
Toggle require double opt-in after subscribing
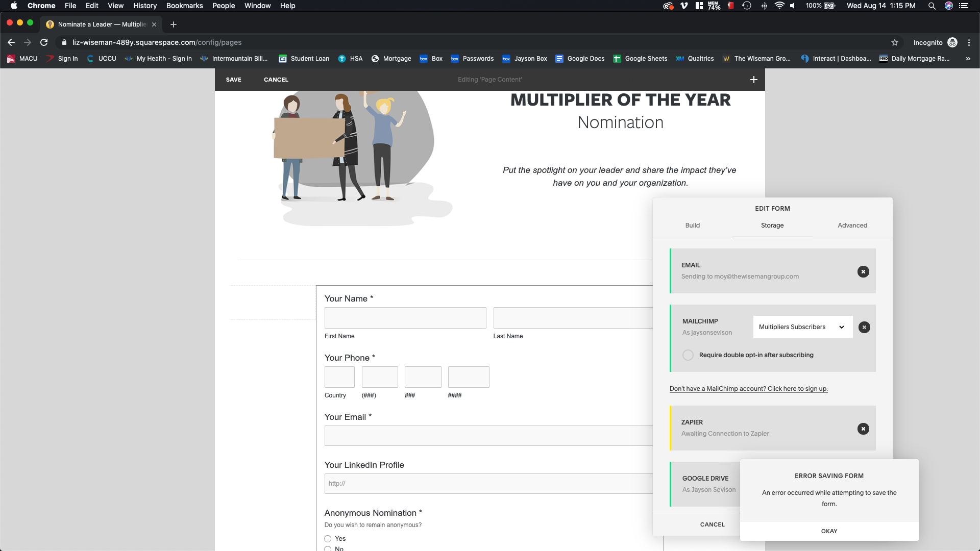688,355
